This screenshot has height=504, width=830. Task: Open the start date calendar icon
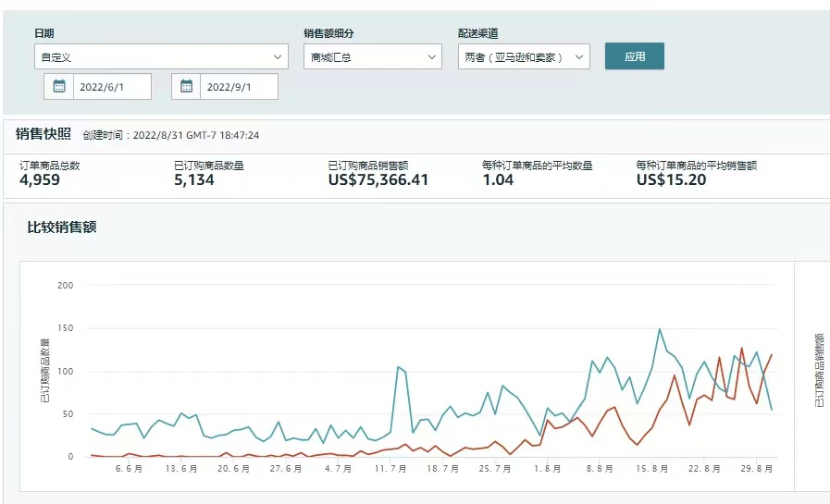click(x=58, y=86)
